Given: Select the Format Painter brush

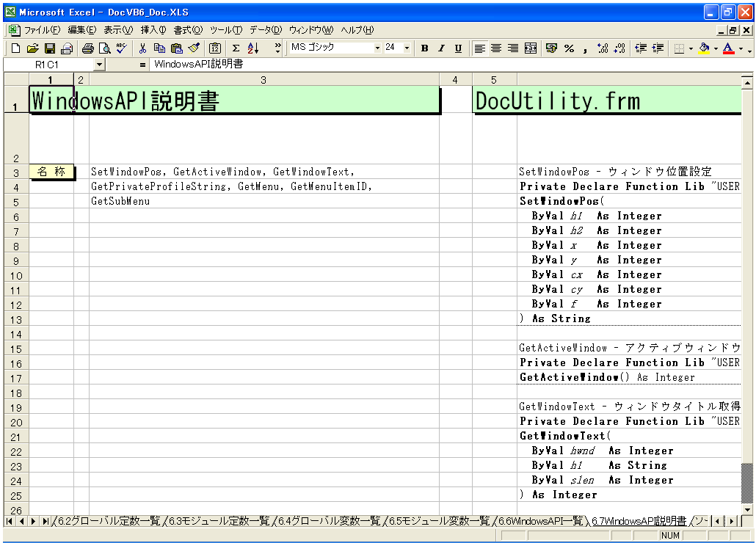Looking at the screenshot, I should pyautogui.click(x=193, y=48).
